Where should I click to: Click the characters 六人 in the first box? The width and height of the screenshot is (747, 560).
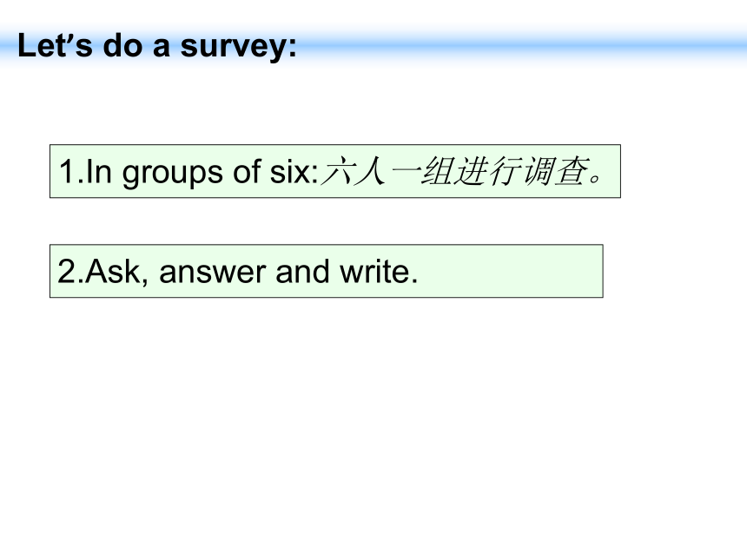click(x=354, y=171)
